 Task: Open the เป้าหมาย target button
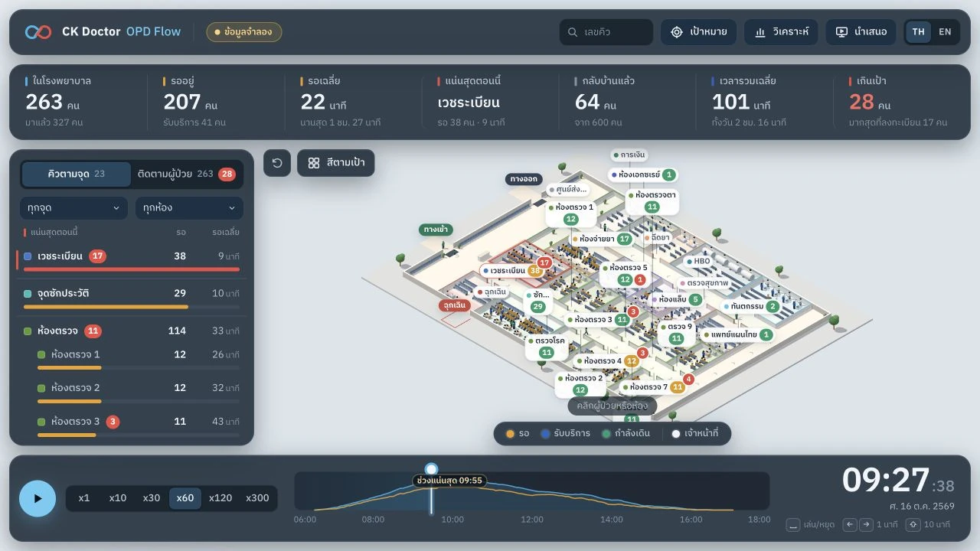click(698, 32)
